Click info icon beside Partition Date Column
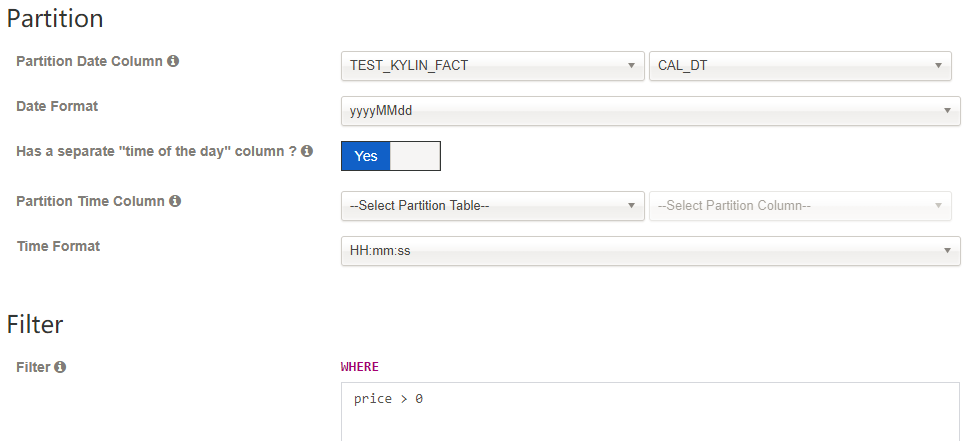The height and width of the screenshot is (441, 978). (173, 61)
